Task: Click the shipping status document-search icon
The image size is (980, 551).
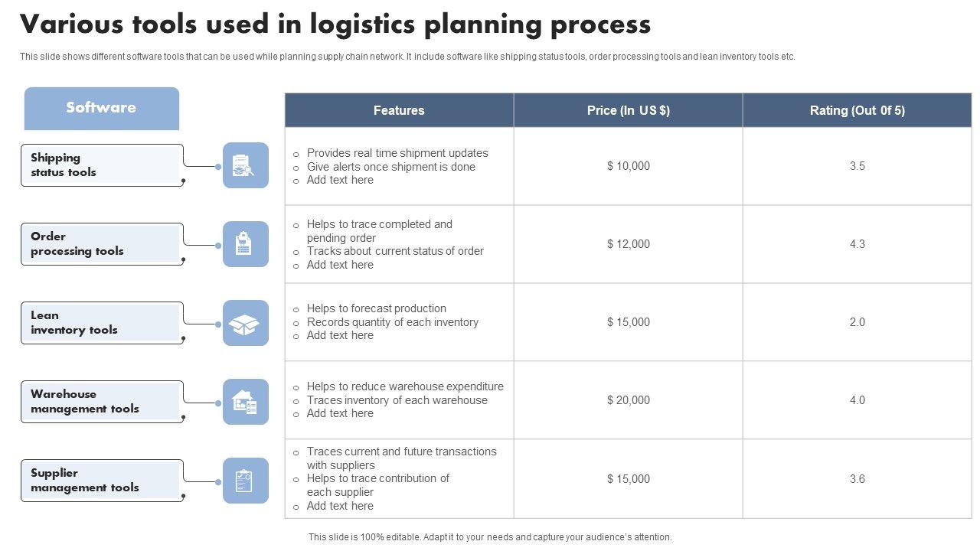Action: (245, 165)
